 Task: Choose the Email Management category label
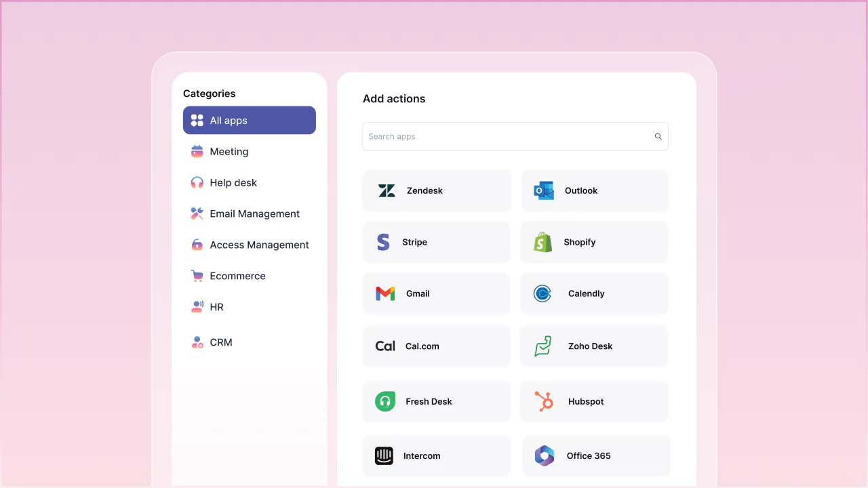(x=255, y=213)
